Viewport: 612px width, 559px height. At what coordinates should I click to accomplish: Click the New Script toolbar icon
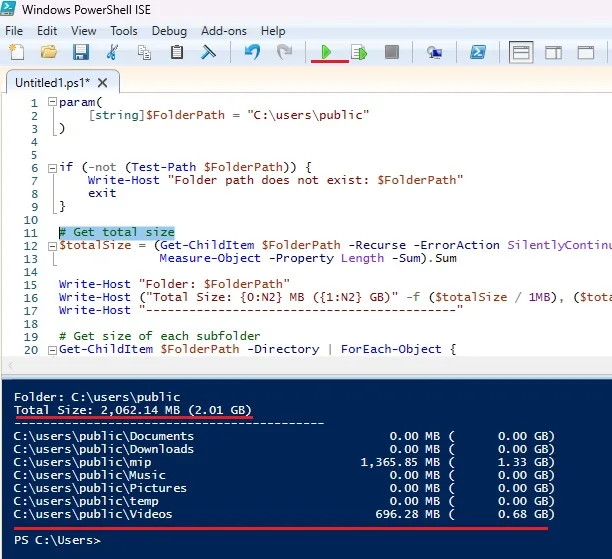17,52
